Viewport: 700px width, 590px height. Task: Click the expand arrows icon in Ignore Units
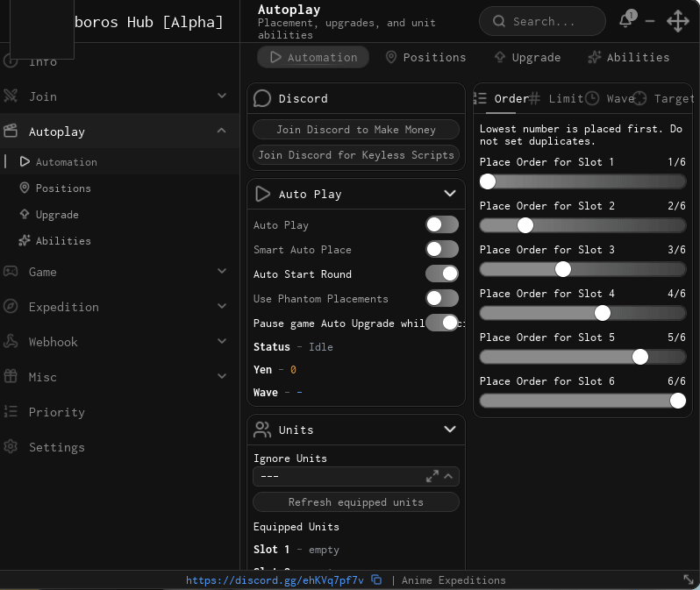[432, 476]
